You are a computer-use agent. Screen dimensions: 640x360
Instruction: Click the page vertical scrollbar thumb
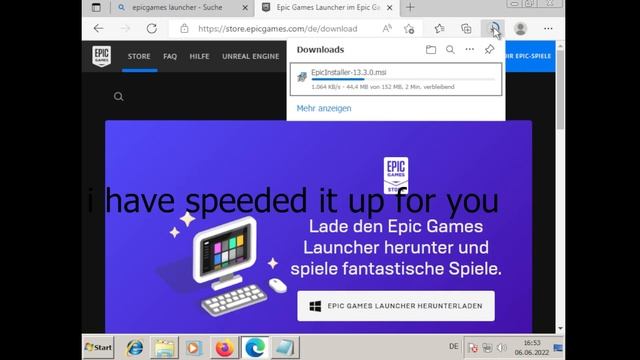click(x=560, y=90)
